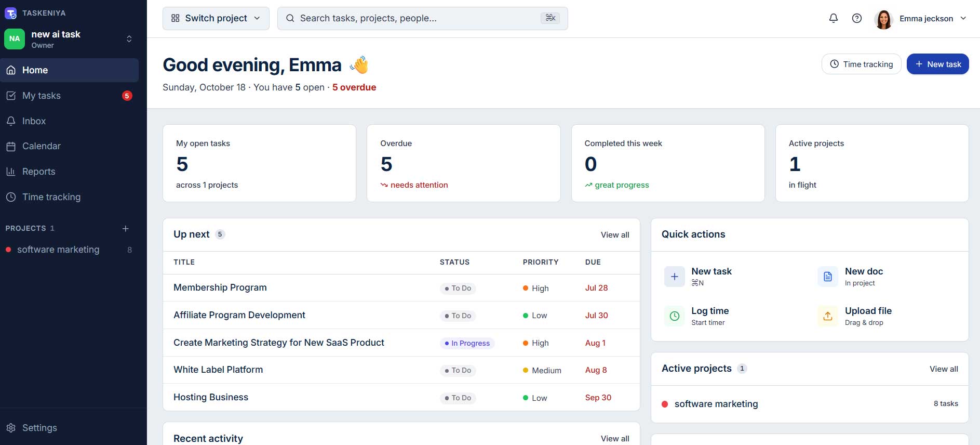Screen dimensions: 980x445
Task: Click the red dot beside sidebar software marketing
Action: point(8,250)
